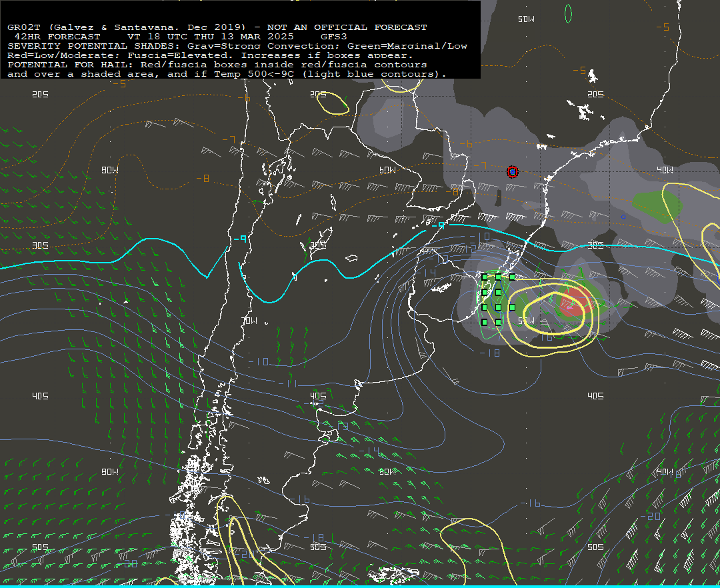Click the "-18" label below the green box grid

click(489, 353)
